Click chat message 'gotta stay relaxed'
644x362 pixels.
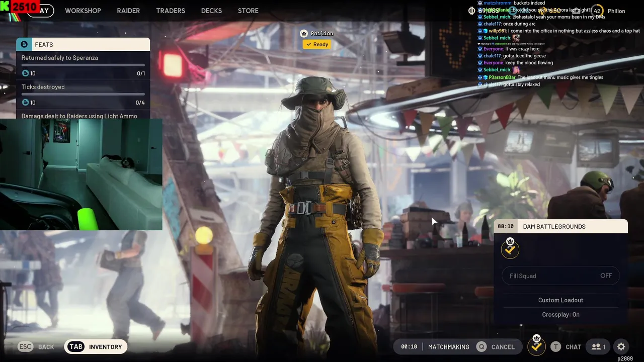[x=509, y=84]
